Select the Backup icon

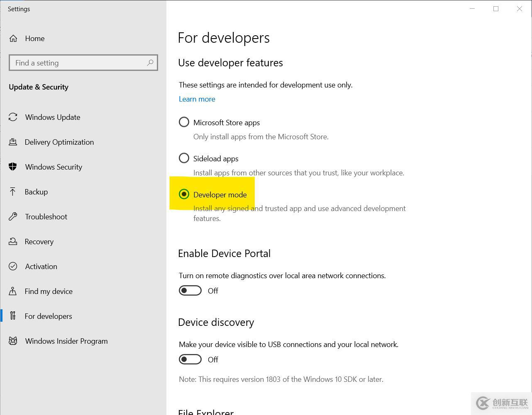pos(13,192)
